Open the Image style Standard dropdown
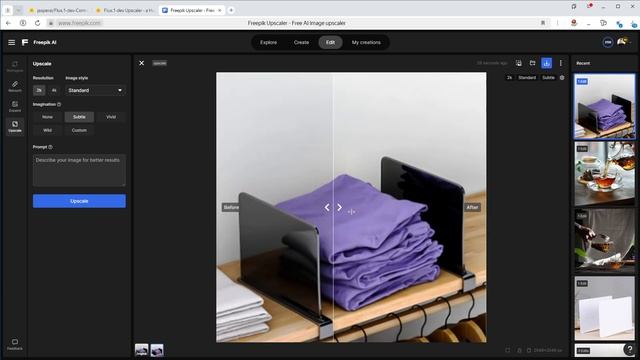 pyautogui.click(x=95, y=90)
